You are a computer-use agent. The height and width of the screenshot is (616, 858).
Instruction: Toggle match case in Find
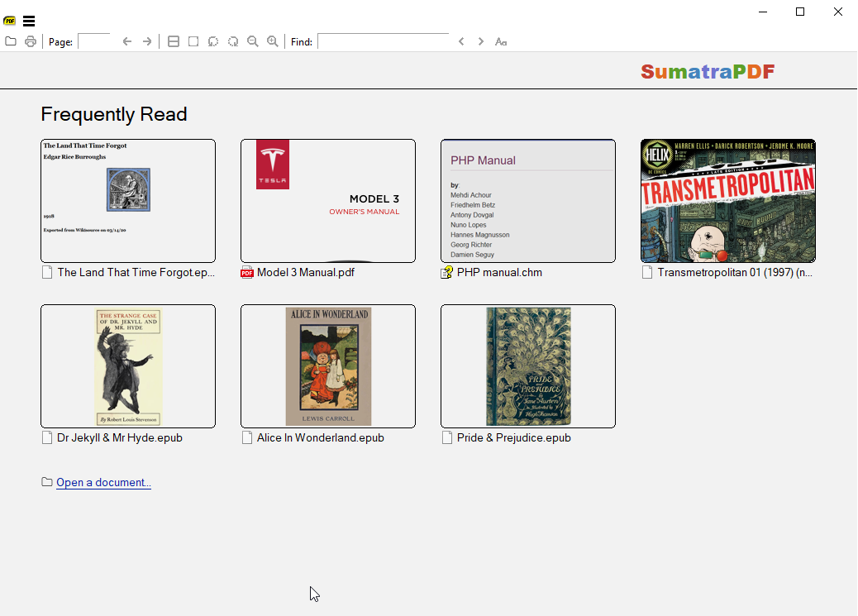coord(501,41)
